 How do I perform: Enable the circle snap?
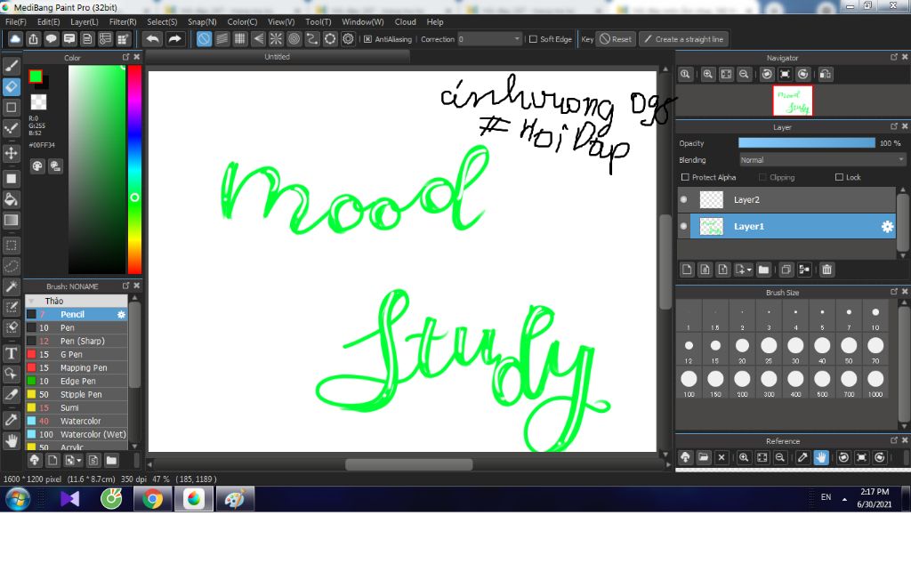[x=294, y=39]
